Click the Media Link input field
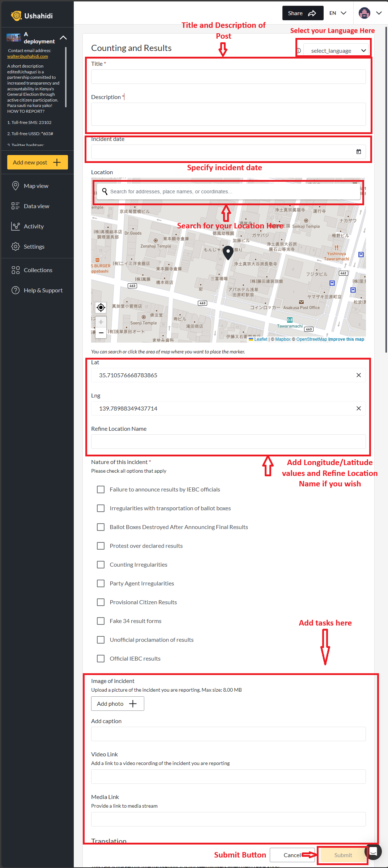388x868 pixels. coord(228,819)
